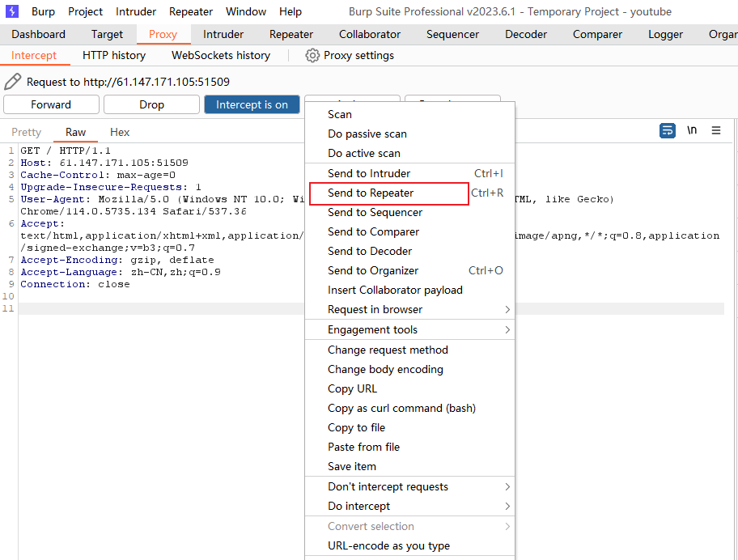Open the Help menu

pos(290,12)
